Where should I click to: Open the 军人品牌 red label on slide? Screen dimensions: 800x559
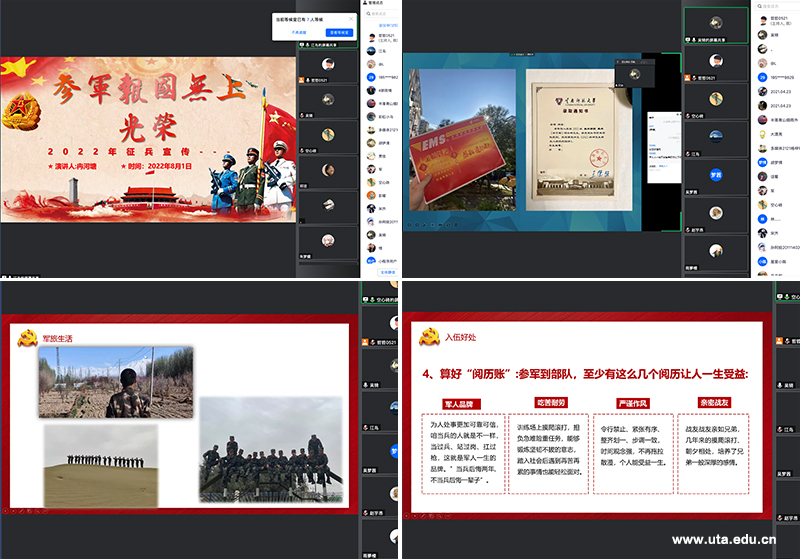pyautogui.click(x=456, y=403)
